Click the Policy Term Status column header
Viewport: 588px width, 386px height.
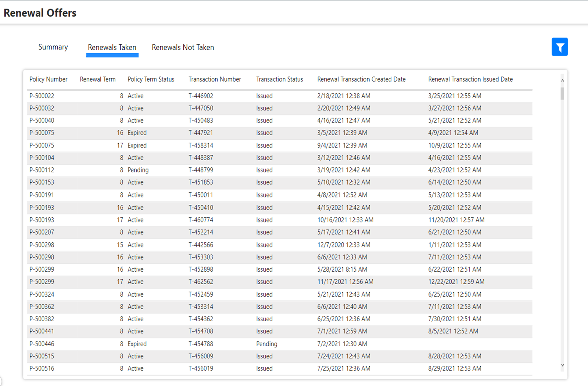tap(151, 79)
